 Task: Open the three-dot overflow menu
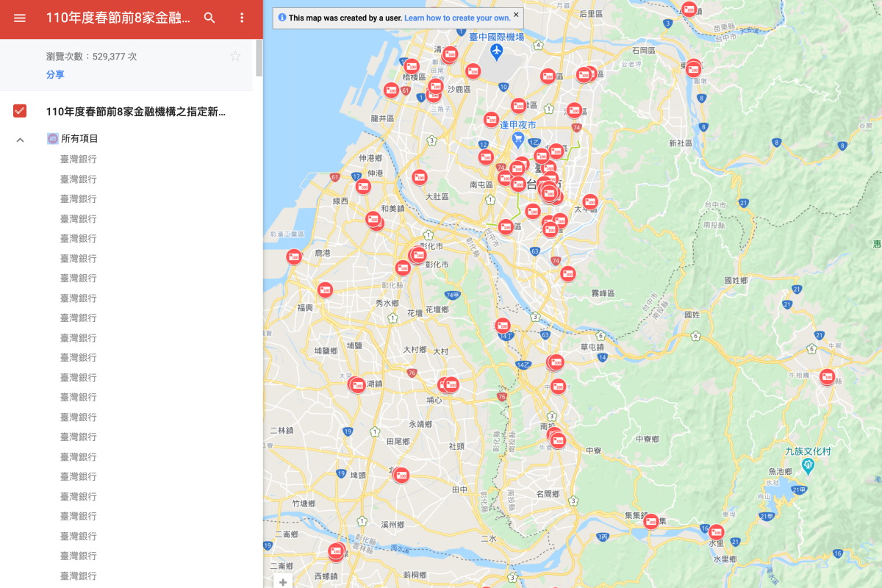point(243,18)
